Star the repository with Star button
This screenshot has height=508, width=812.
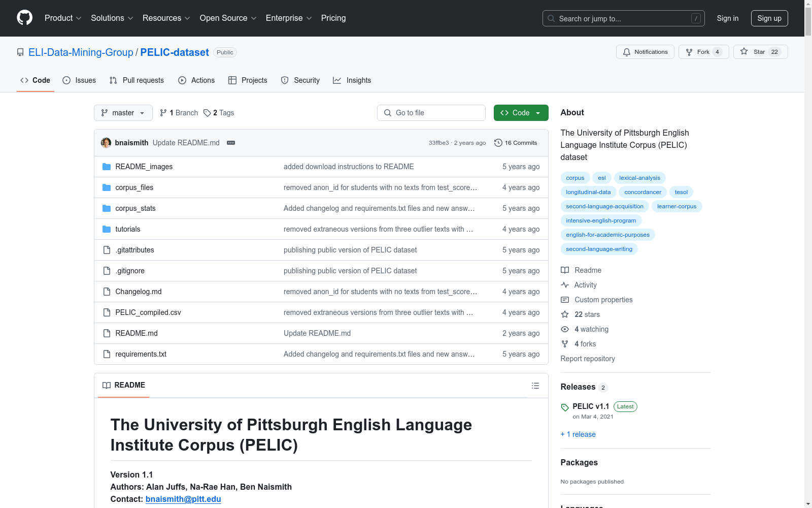click(x=760, y=52)
